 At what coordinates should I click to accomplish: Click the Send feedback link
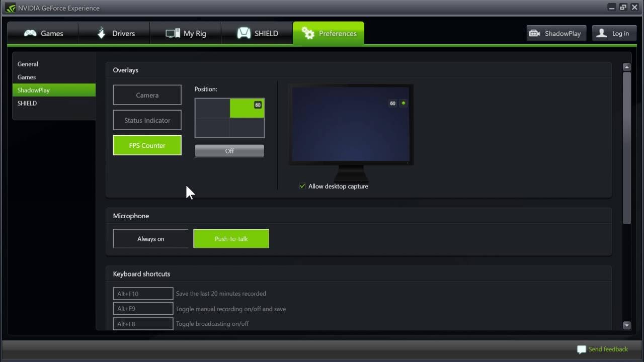pyautogui.click(x=608, y=349)
